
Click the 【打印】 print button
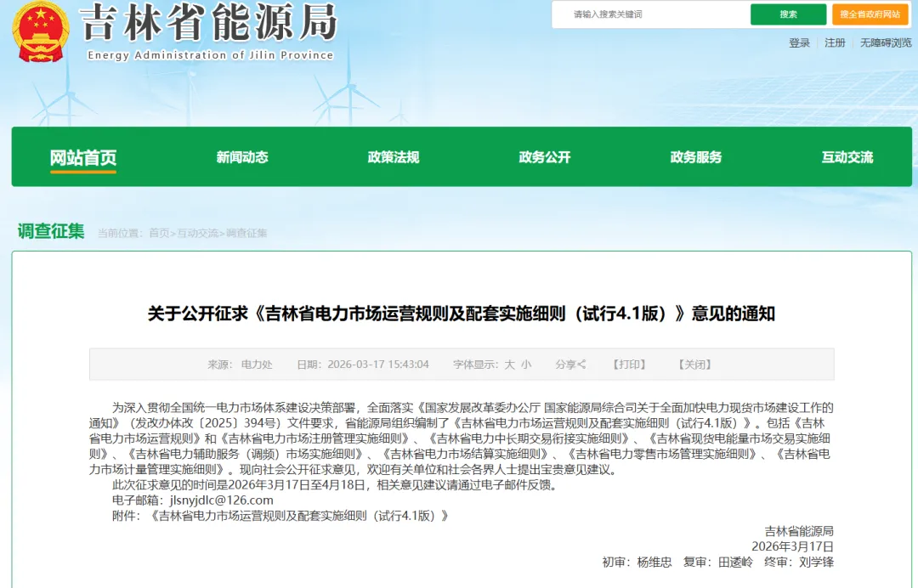coord(628,364)
